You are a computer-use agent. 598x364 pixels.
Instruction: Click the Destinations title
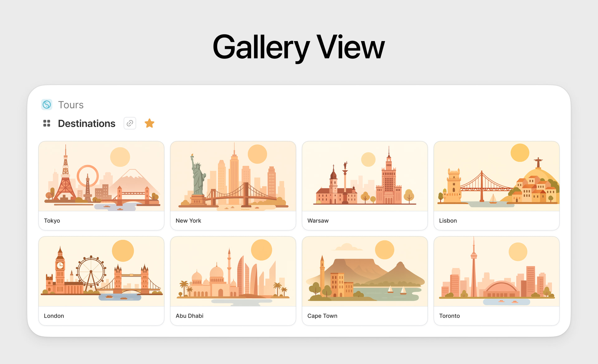coord(87,124)
